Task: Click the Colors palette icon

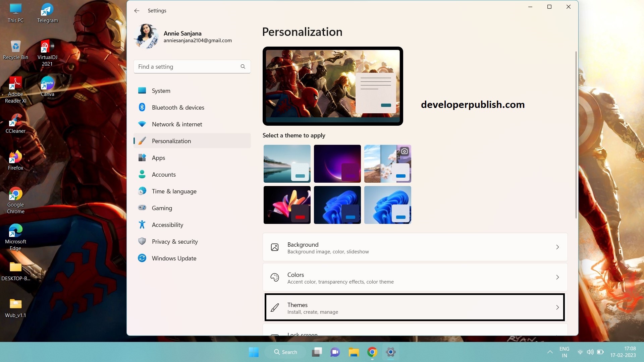Action: click(x=275, y=277)
